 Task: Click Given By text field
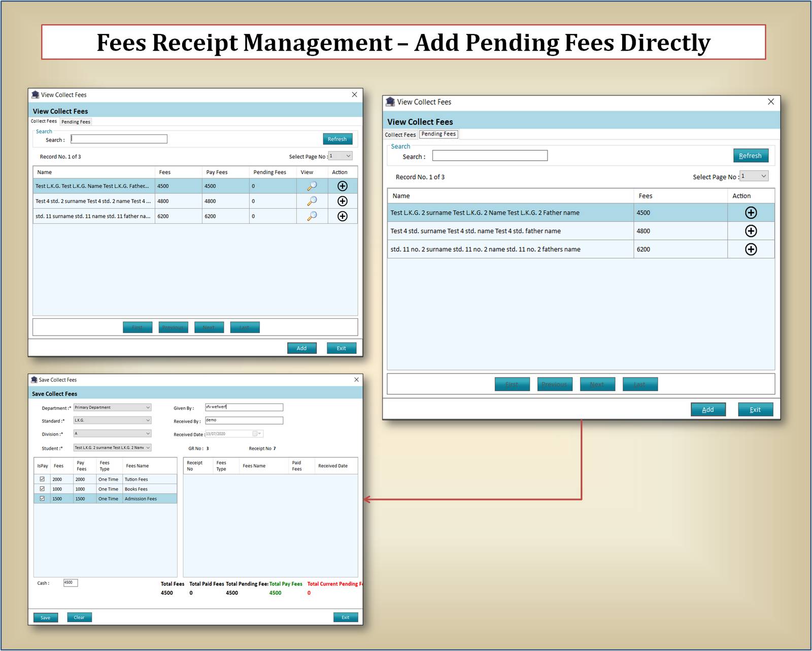click(x=244, y=407)
